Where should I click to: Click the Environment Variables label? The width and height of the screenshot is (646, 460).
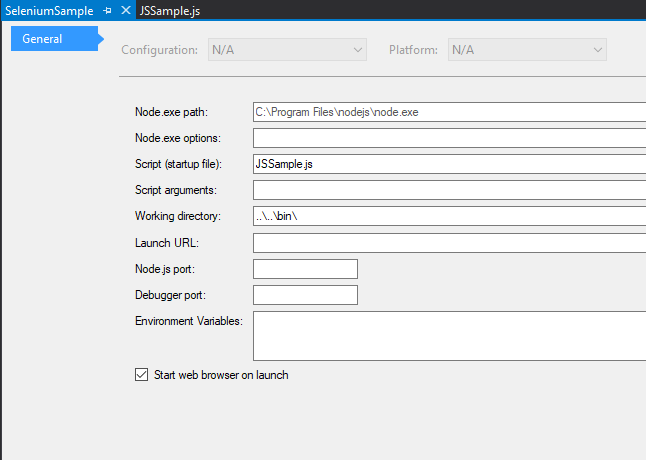(189, 321)
